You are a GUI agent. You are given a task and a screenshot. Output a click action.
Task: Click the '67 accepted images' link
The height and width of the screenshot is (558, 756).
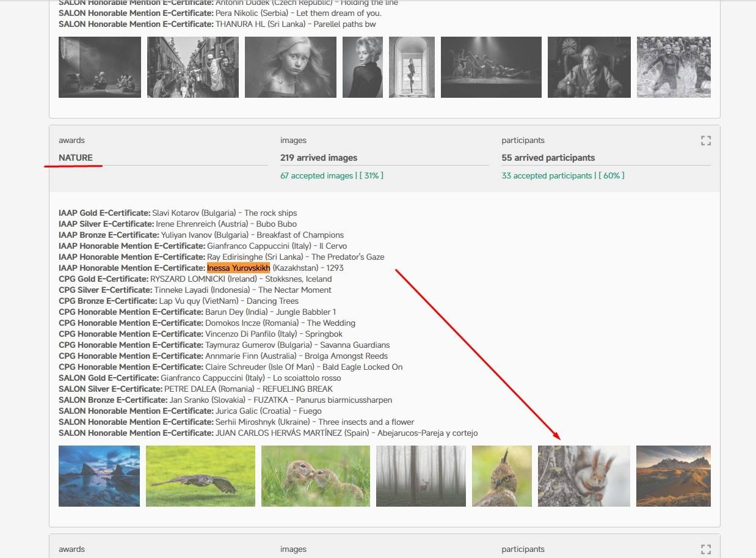[x=316, y=176]
